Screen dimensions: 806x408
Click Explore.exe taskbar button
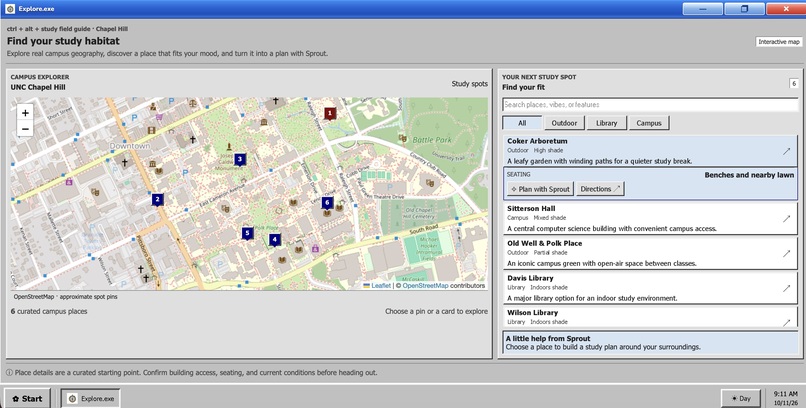pos(90,398)
